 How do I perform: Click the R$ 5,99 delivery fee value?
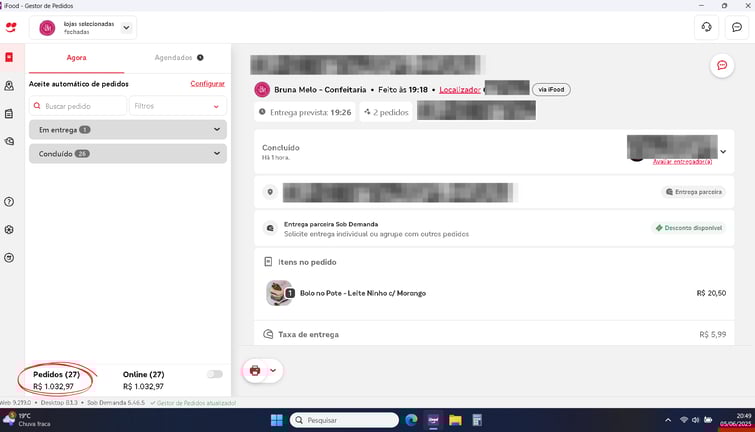[x=713, y=334]
